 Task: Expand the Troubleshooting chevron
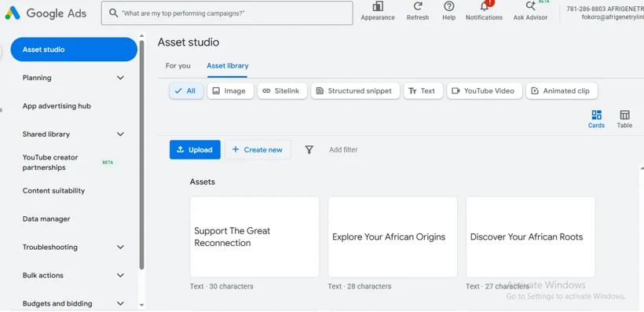click(x=120, y=247)
